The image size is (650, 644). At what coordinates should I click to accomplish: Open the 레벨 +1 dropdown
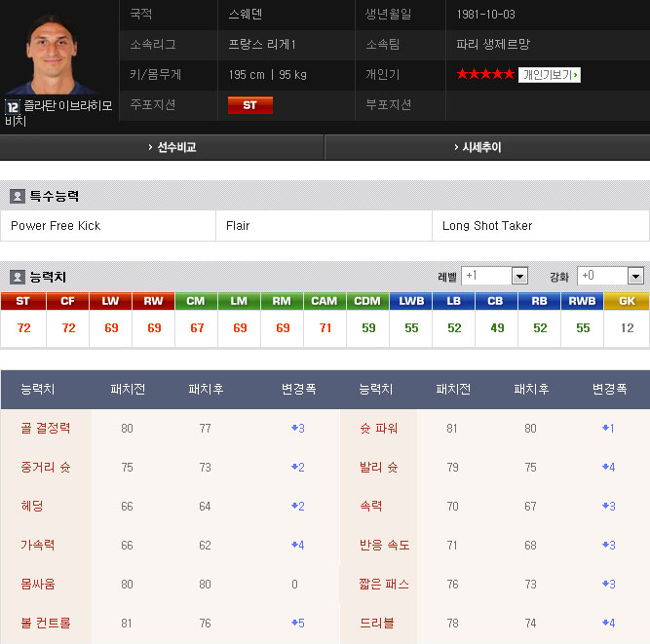point(494,276)
